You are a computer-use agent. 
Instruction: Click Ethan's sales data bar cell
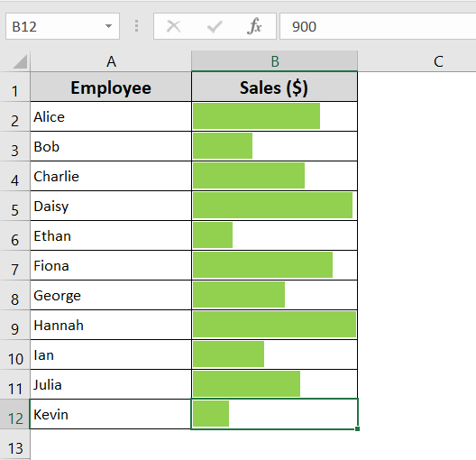[274, 235]
